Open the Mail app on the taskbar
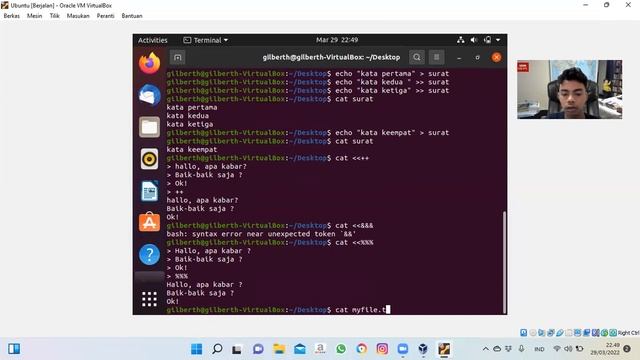This screenshot has height=360, width=640. pos(300,349)
